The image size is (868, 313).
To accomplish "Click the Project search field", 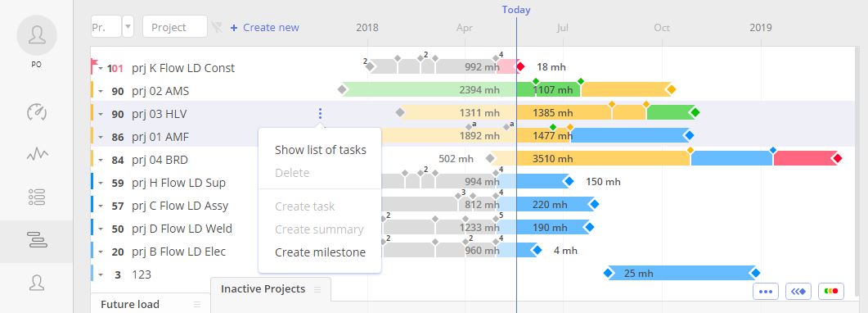I will coord(175,26).
